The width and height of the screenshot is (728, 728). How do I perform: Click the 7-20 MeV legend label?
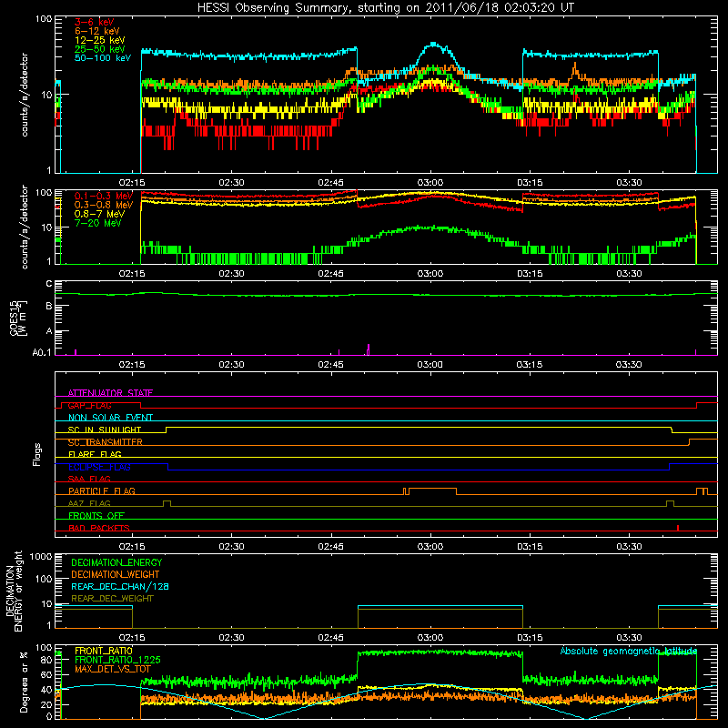[97, 223]
